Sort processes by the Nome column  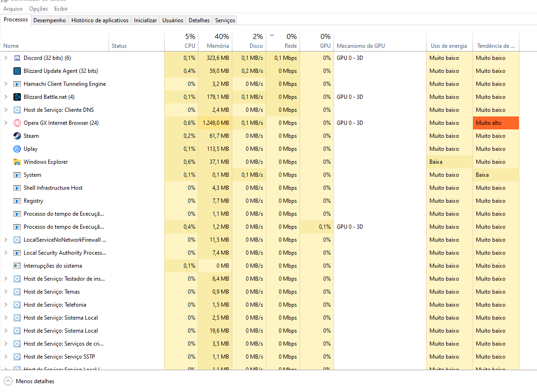(x=55, y=42)
